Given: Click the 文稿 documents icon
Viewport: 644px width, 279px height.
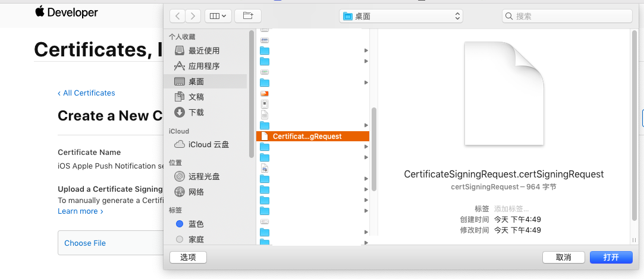Looking at the screenshot, I should coord(180,97).
